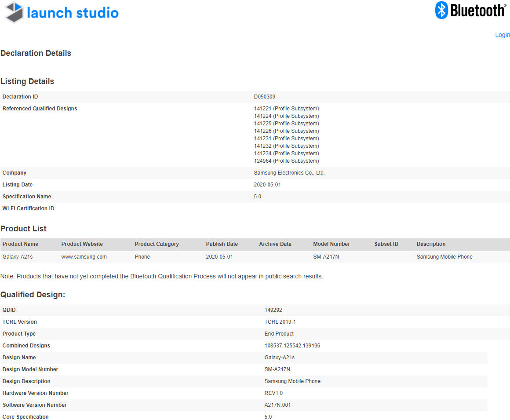
Task: Open the Login link
Action: coord(502,35)
